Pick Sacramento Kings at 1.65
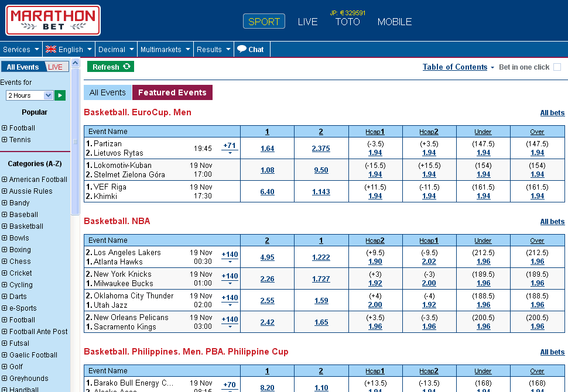 [x=321, y=322]
